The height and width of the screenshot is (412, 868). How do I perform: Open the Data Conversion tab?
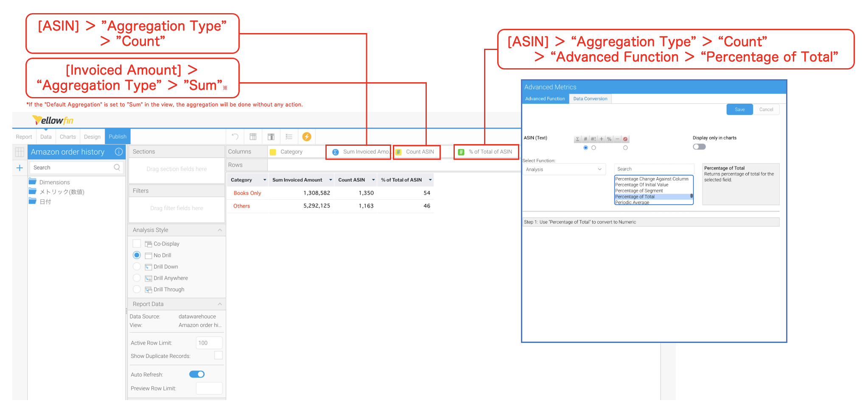click(590, 99)
